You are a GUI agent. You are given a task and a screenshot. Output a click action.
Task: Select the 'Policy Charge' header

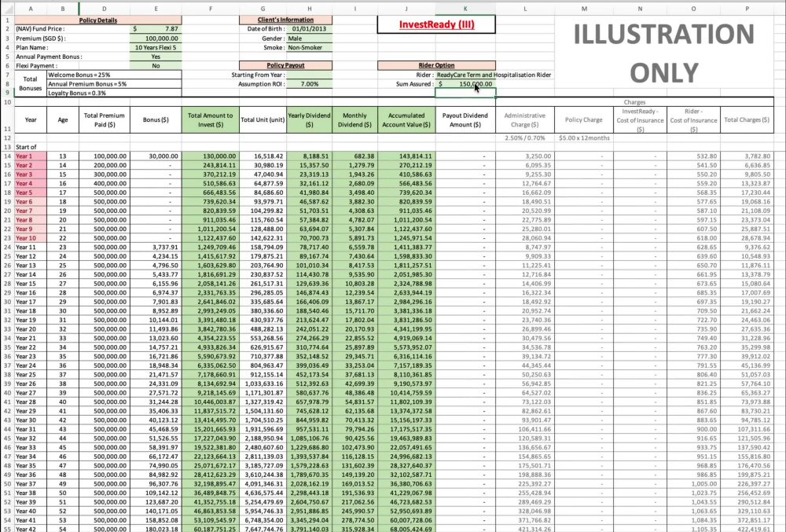584,119
